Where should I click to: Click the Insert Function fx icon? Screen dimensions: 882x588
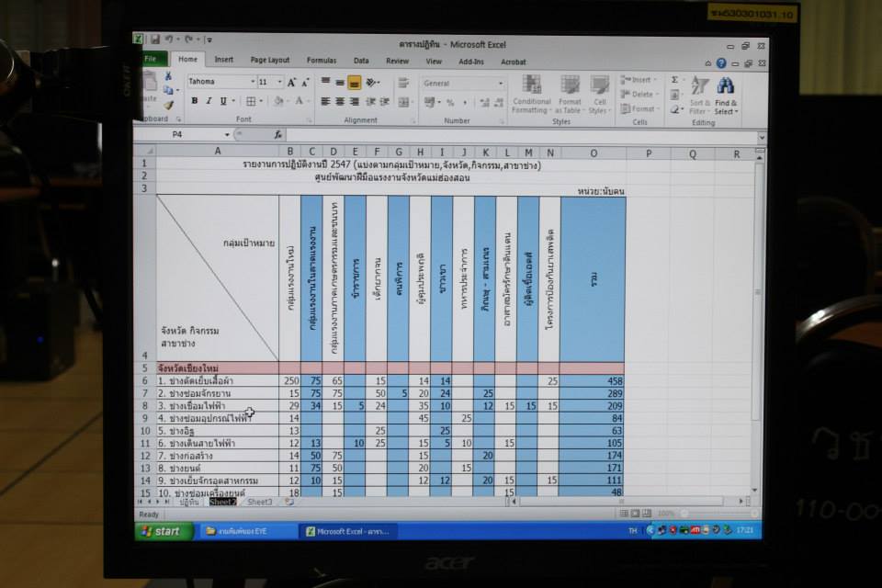(278, 135)
